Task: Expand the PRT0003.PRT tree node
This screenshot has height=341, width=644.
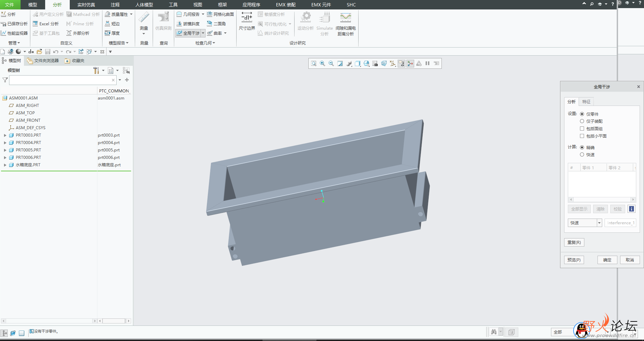Action: pos(5,135)
